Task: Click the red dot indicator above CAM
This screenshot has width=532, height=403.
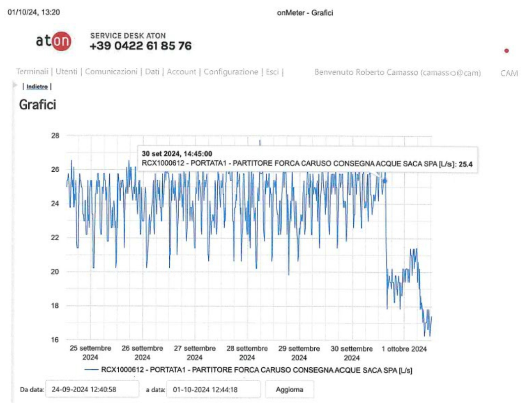Action: [506, 51]
